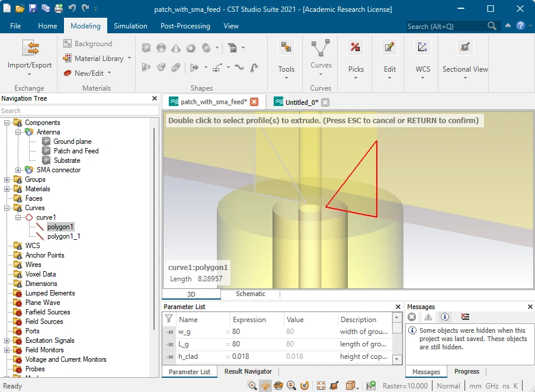535x392 pixels.
Task: Click the Navigation Tree search field
Action: 79,111
